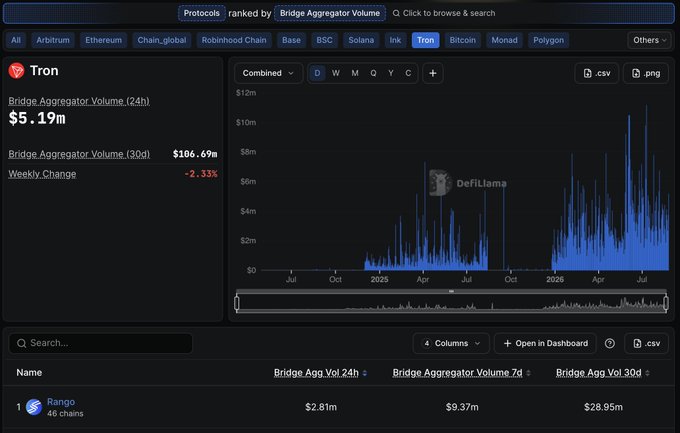Select the Weekly (W) interval
The width and height of the screenshot is (680, 433).
coord(336,73)
